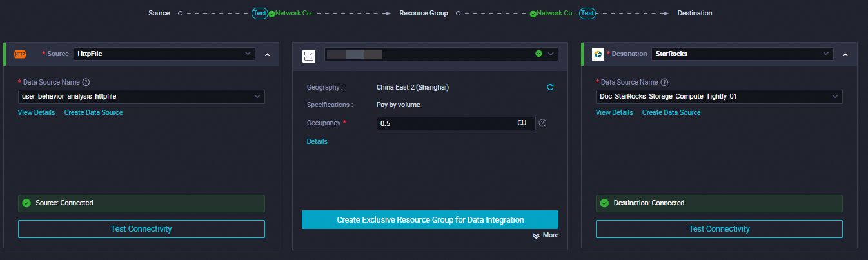868x260 pixels.
Task: Click the resource group server icon
Action: [x=308, y=55]
